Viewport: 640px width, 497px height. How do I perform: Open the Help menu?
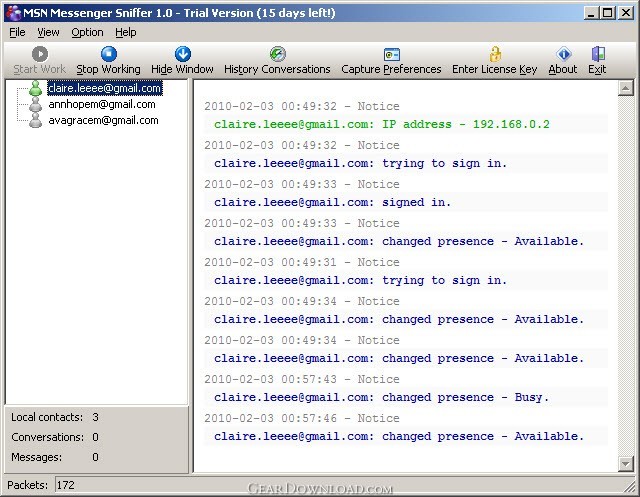coord(126,32)
